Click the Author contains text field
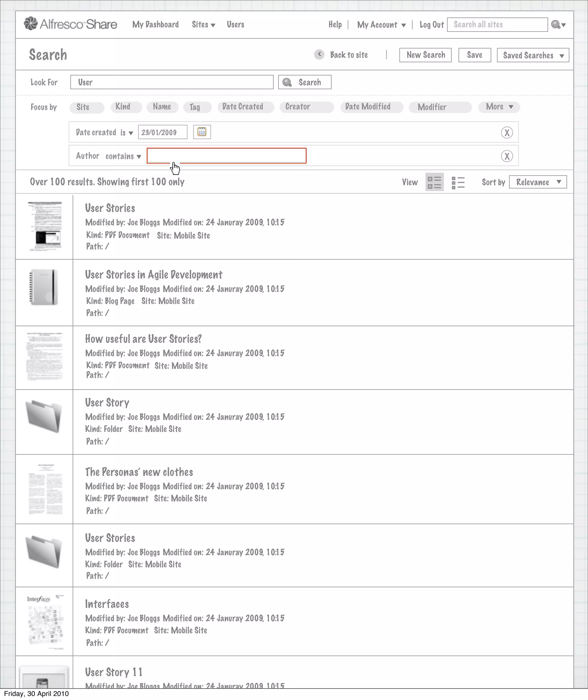The height and width of the screenshot is (700, 588). (x=227, y=156)
